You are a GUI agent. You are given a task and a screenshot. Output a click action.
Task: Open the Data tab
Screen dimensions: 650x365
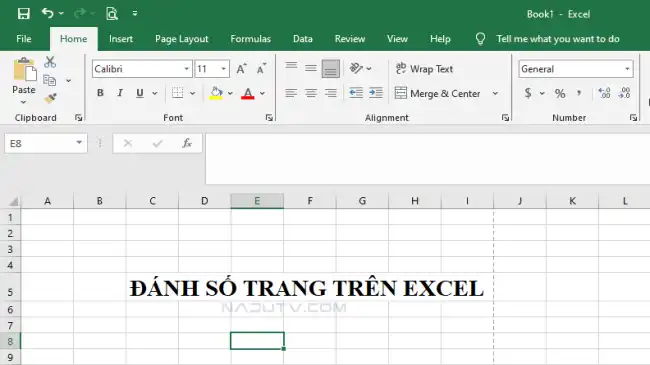click(303, 39)
